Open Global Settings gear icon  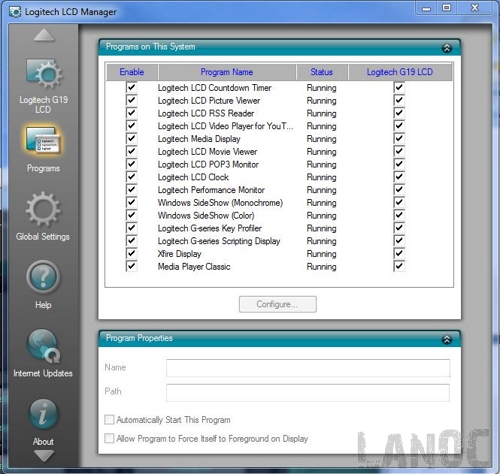[x=43, y=209]
